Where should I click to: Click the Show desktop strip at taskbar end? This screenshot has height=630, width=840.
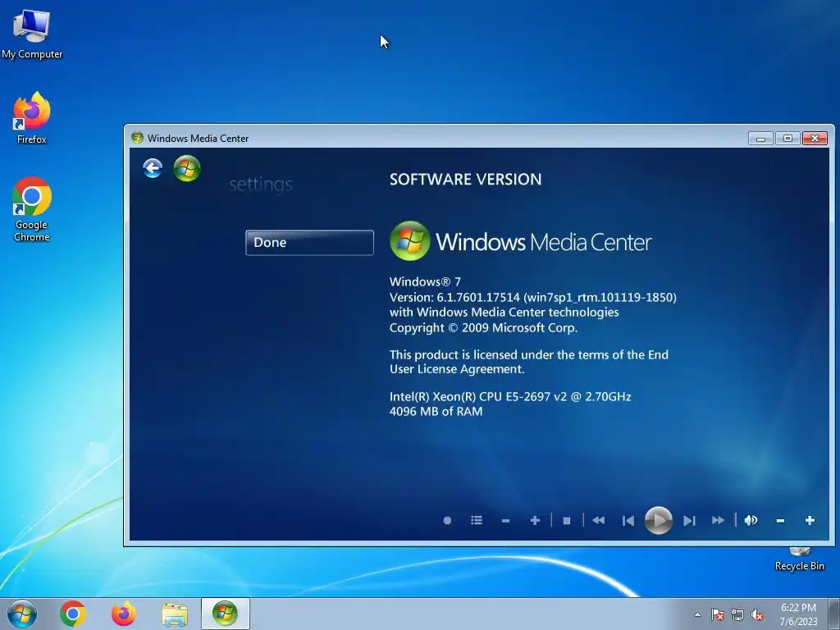coord(833,614)
